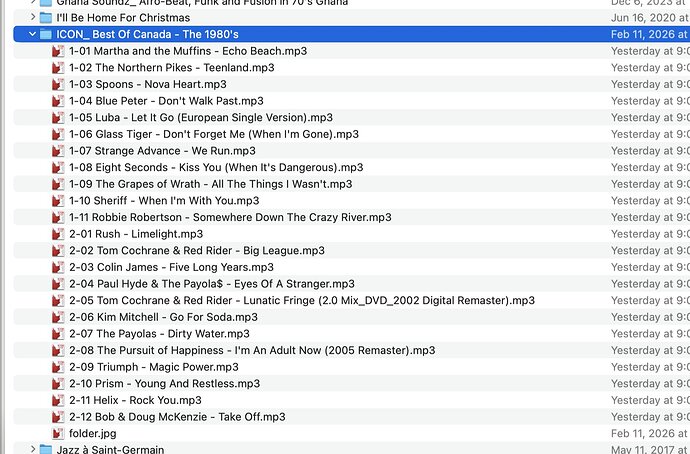Click the ICON_ Best Of Canada folder icon

tap(46, 34)
